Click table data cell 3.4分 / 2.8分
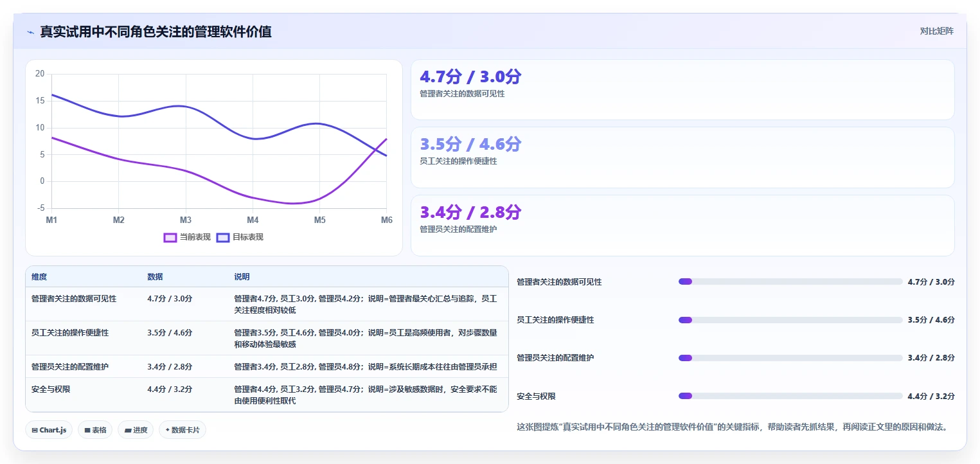This screenshot has height=464, width=980. point(170,367)
